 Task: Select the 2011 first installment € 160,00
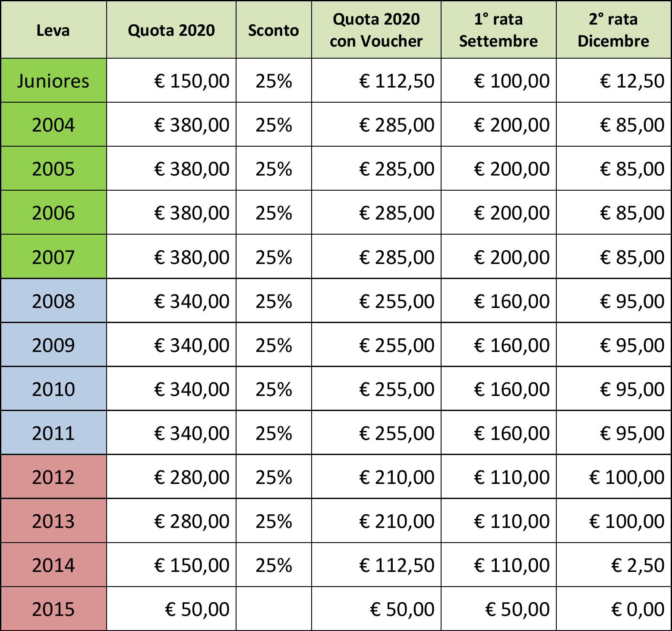(498, 433)
